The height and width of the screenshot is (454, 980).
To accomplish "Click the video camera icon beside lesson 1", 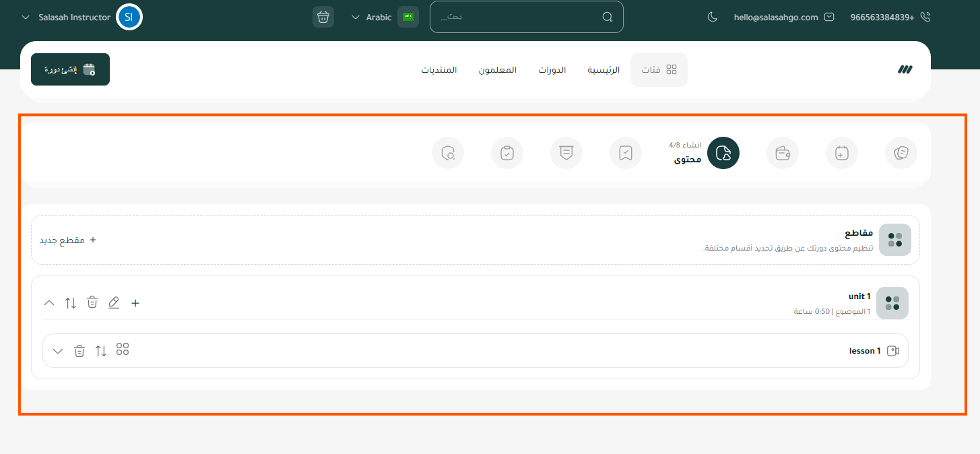I will [893, 351].
